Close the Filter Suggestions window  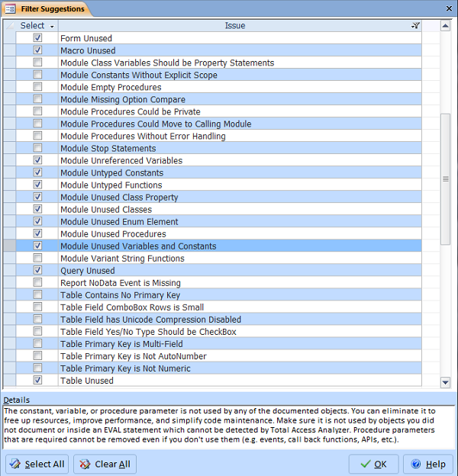(x=450, y=8)
